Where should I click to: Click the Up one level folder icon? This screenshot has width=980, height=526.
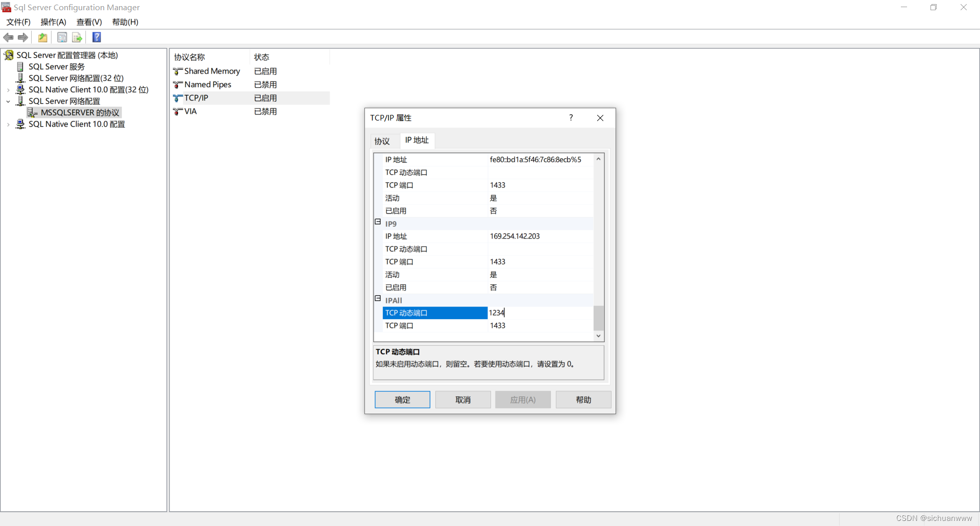click(43, 37)
